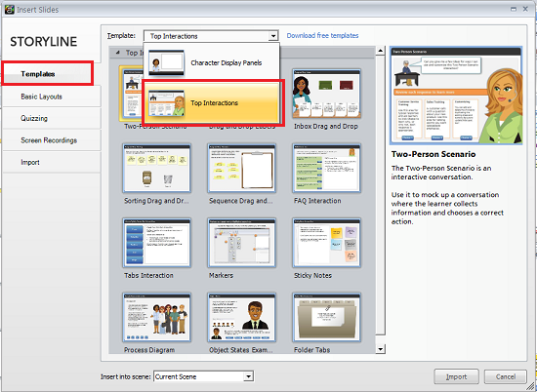537x392 pixels.
Task: Select the Markers template thumbnail
Action: (x=241, y=243)
